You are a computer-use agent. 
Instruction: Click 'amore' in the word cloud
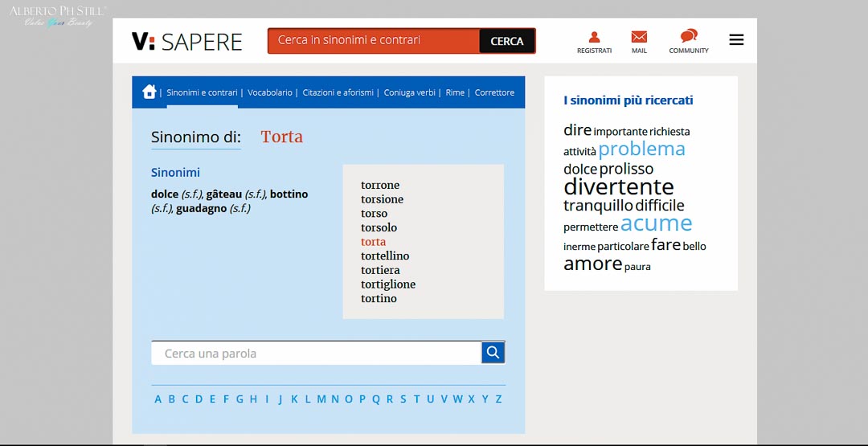(x=593, y=264)
